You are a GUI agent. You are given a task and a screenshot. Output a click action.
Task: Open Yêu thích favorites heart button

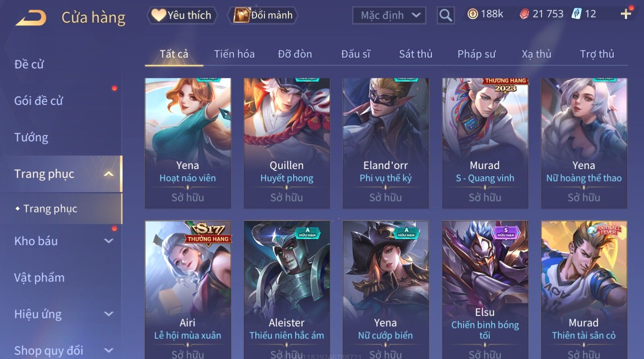pos(182,15)
